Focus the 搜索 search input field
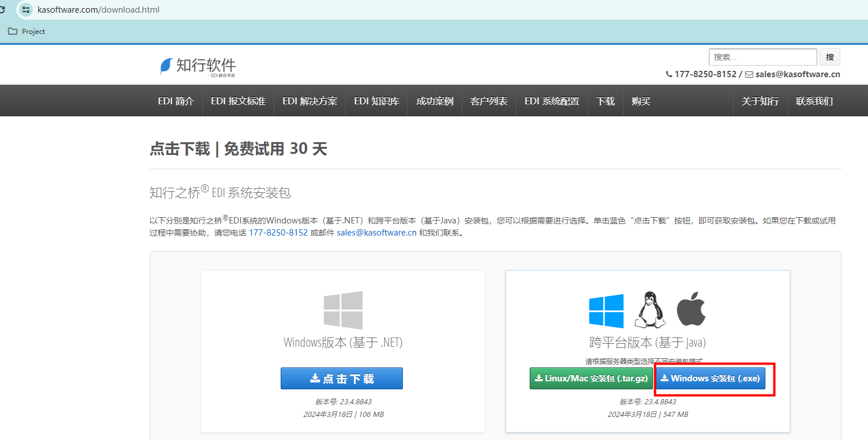This screenshot has width=868, height=440. click(x=763, y=57)
